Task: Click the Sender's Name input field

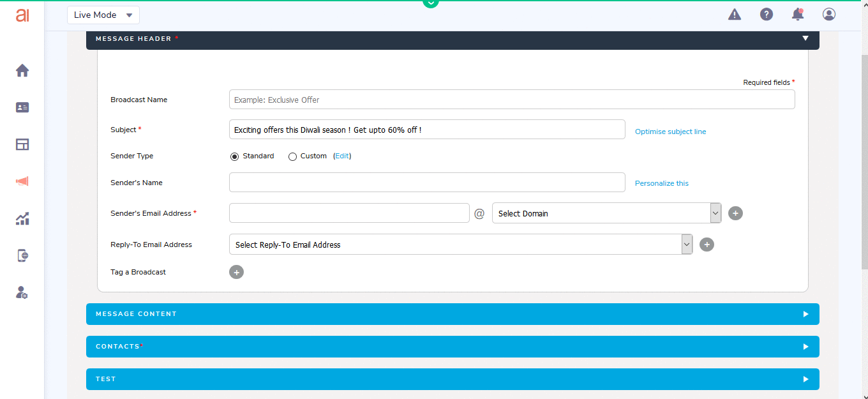Action: coord(427,182)
